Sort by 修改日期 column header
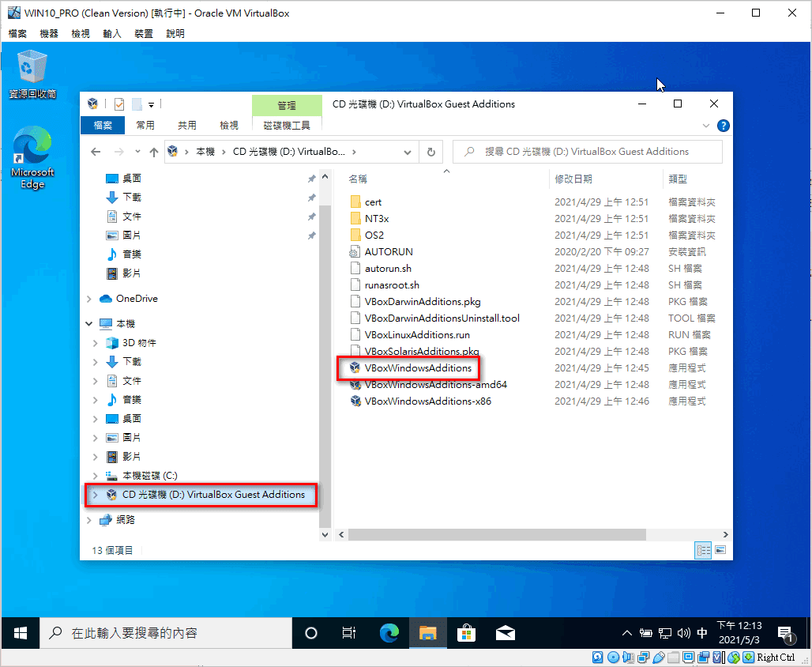This screenshot has width=812, height=667. [573, 179]
